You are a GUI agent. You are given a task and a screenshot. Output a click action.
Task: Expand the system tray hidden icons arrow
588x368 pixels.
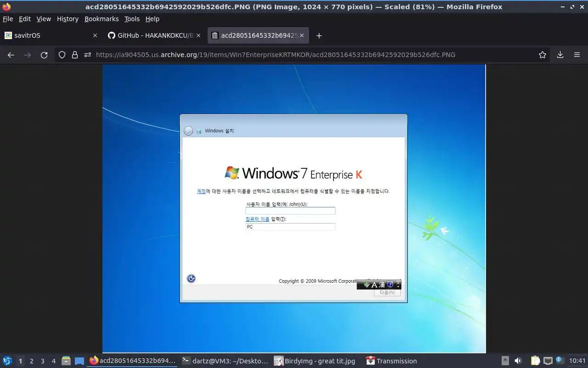[x=505, y=361]
